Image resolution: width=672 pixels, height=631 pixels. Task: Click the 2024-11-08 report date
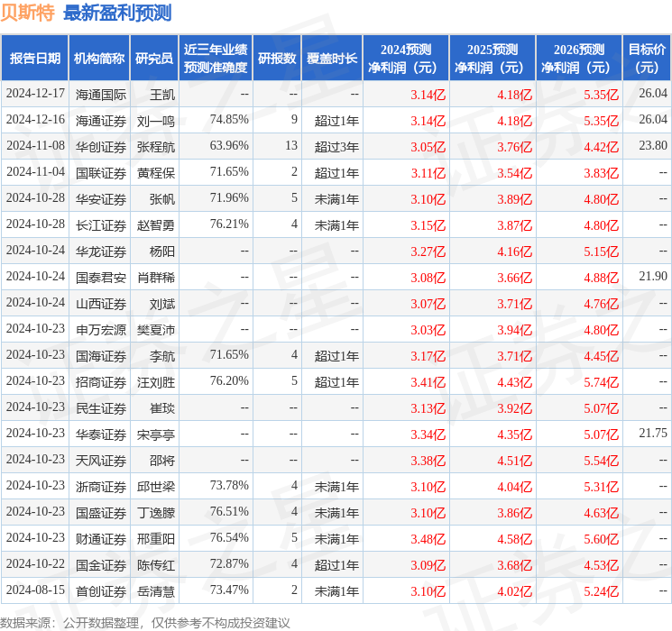coord(35,145)
